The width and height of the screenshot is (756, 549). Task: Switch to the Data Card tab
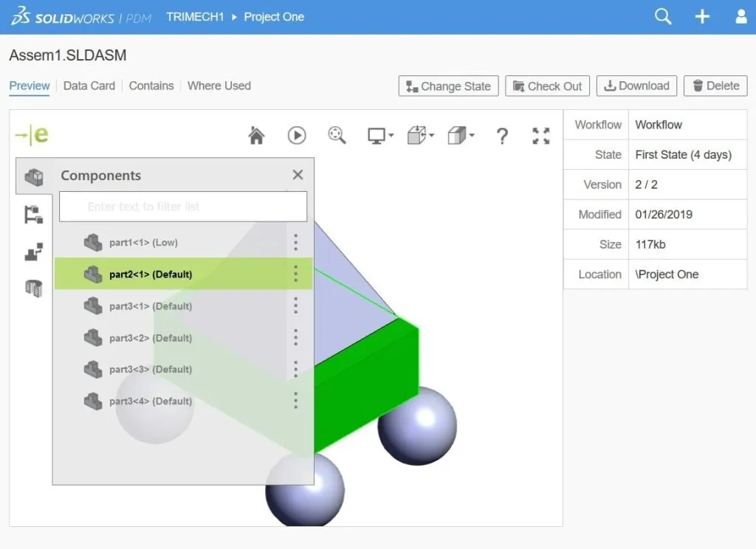pos(89,86)
